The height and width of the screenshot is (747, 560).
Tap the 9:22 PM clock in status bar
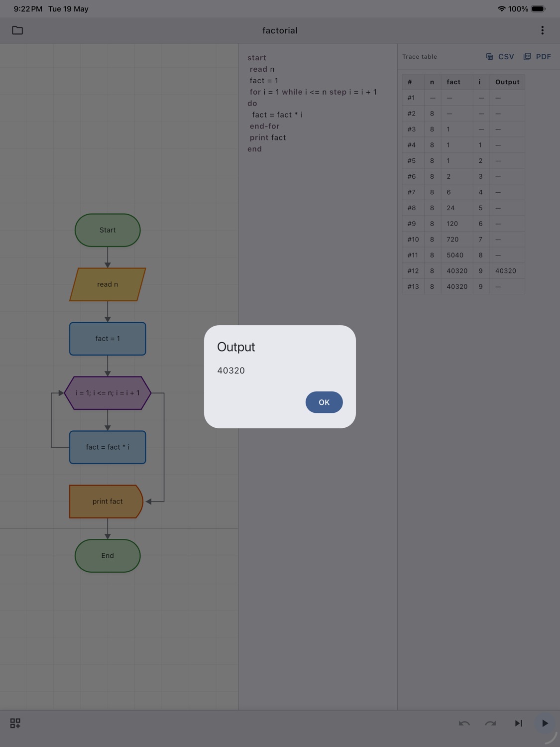click(x=28, y=9)
